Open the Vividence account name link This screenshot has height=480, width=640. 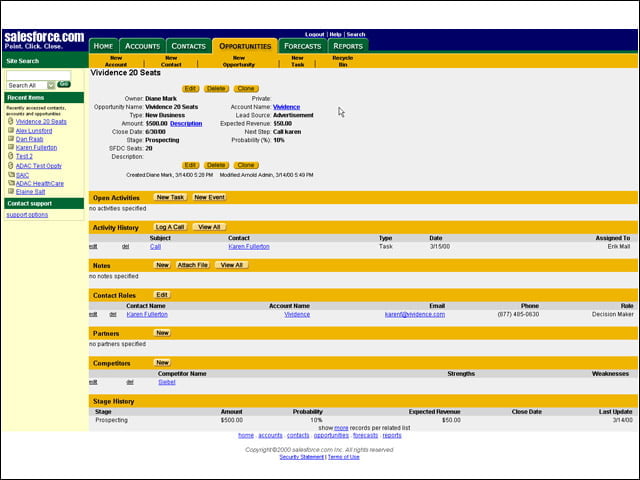pos(287,107)
